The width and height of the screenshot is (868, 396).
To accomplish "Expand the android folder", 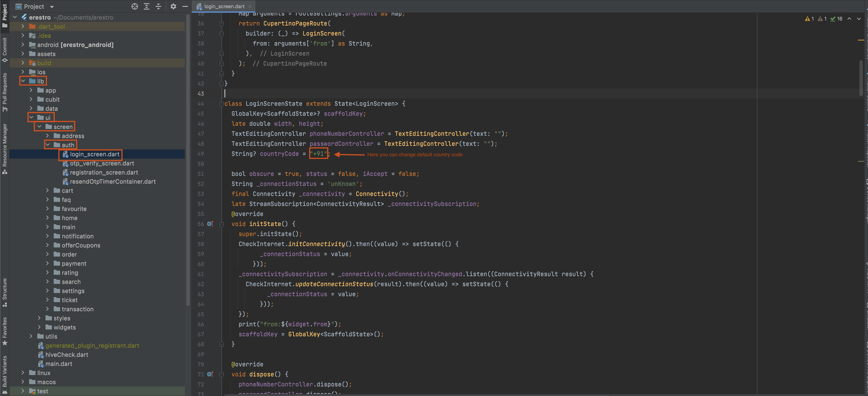I will [23, 44].
